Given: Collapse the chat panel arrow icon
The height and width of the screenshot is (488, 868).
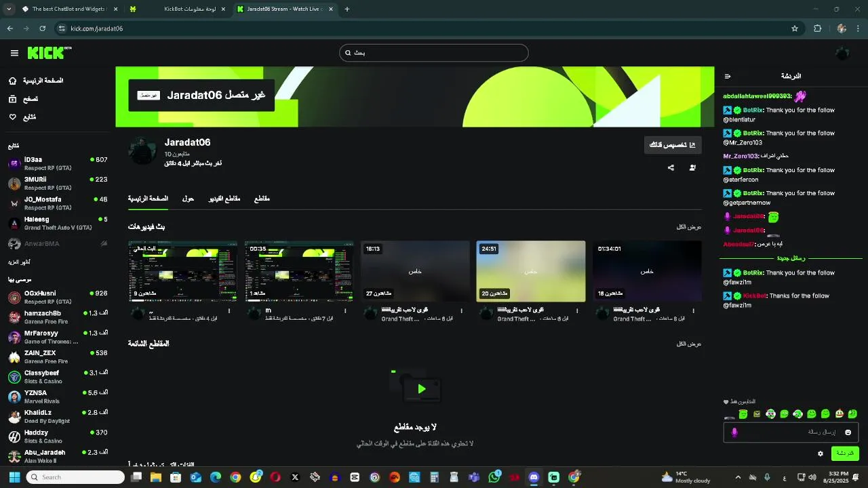Looking at the screenshot, I should pos(728,77).
